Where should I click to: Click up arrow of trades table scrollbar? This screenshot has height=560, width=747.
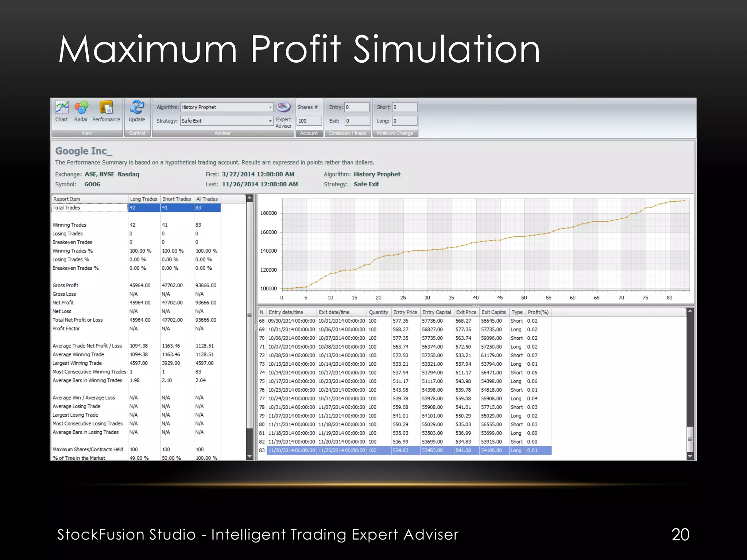[690, 311]
